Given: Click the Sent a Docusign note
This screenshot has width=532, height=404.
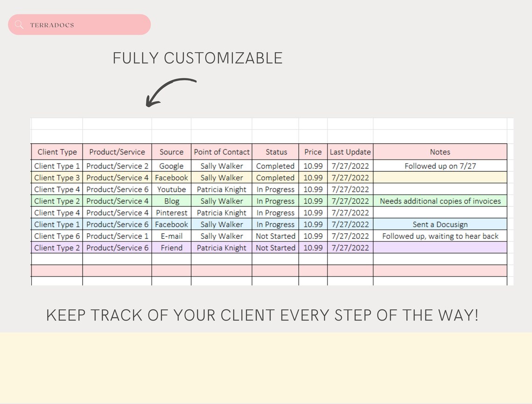Looking at the screenshot, I should click(440, 224).
